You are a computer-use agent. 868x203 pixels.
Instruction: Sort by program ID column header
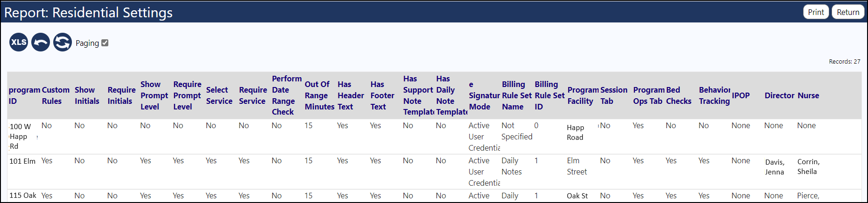(x=24, y=95)
